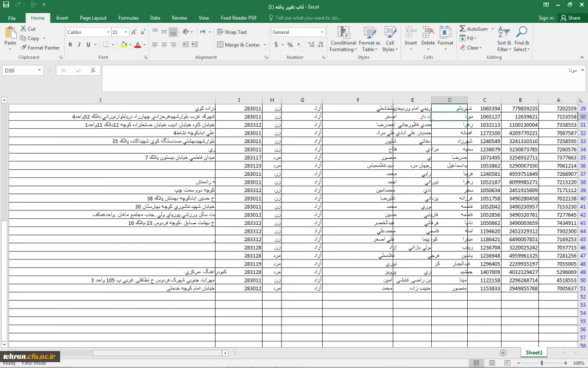Switch to Normal view in status bar

tap(476, 363)
